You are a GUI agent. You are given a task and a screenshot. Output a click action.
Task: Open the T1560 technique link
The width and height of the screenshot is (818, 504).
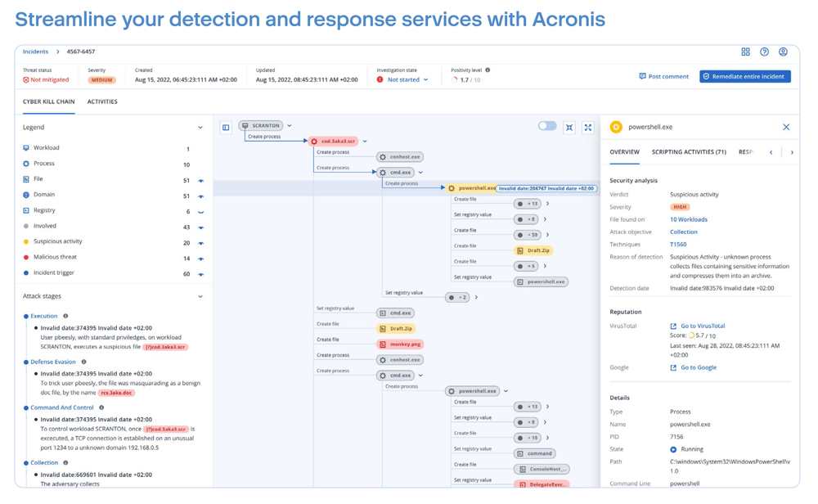(678, 244)
